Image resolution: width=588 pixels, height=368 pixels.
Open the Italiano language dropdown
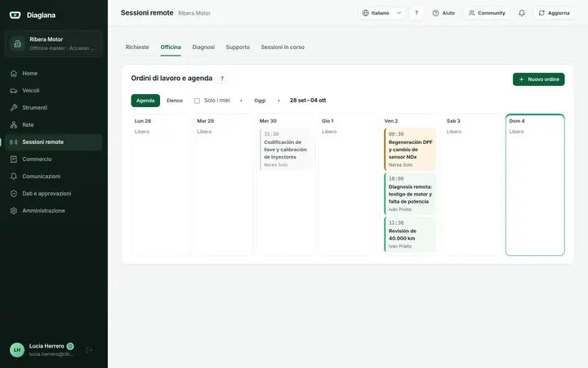(x=381, y=13)
